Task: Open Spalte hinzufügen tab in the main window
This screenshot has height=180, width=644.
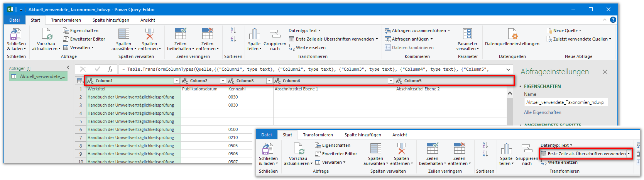Action: [x=111, y=20]
